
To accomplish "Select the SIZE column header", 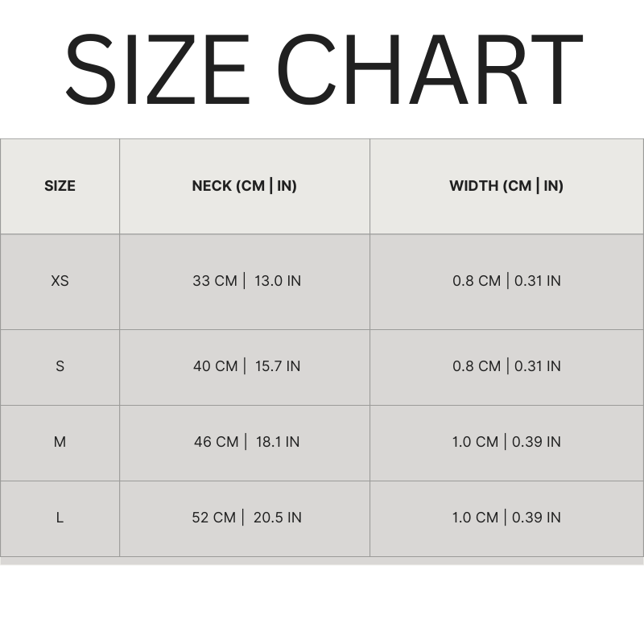I will pyautogui.click(x=60, y=186).
